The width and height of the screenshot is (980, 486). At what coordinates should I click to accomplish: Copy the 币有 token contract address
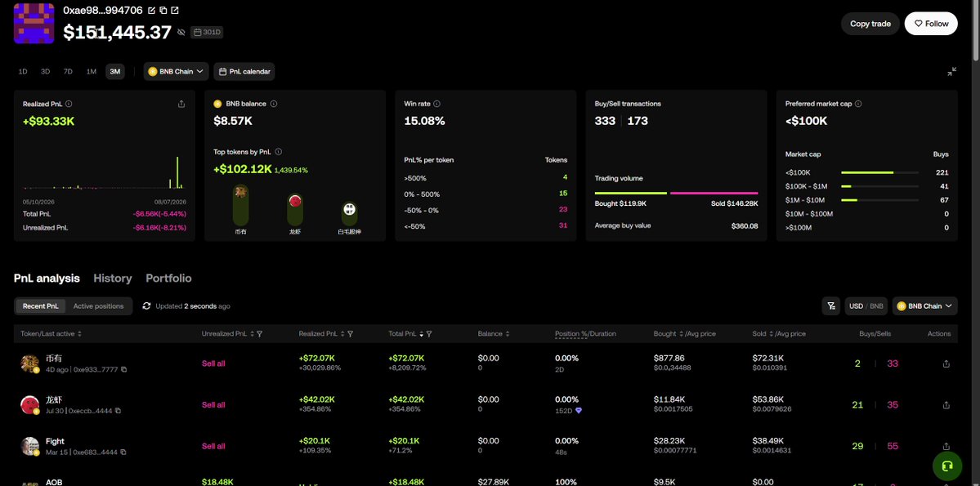[123, 370]
